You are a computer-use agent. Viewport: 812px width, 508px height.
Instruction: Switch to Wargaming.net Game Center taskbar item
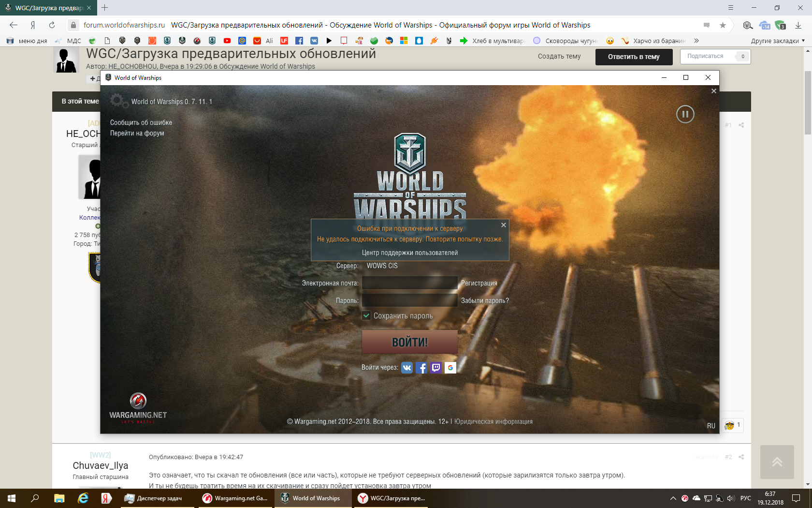click(235, 498)
